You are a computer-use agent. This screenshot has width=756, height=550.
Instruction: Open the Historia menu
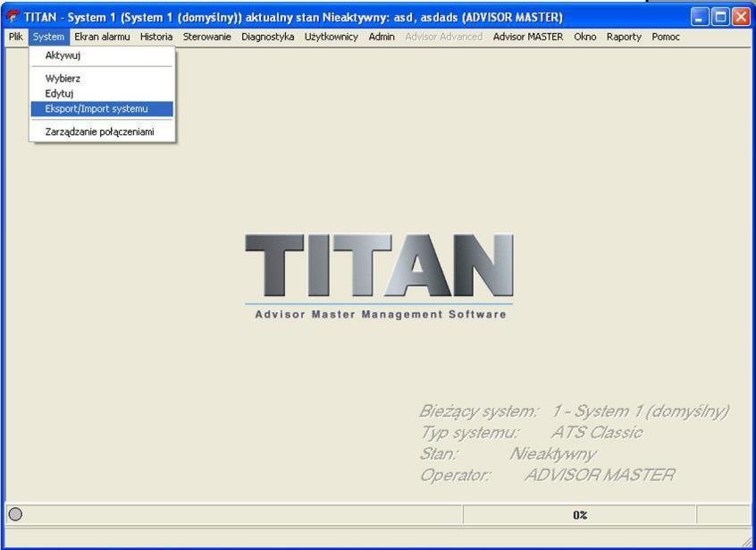(x=156, y=37)
